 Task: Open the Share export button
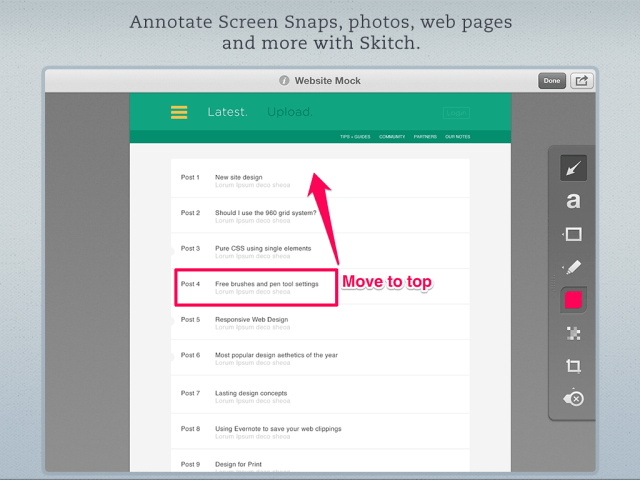tap(582, 81)
